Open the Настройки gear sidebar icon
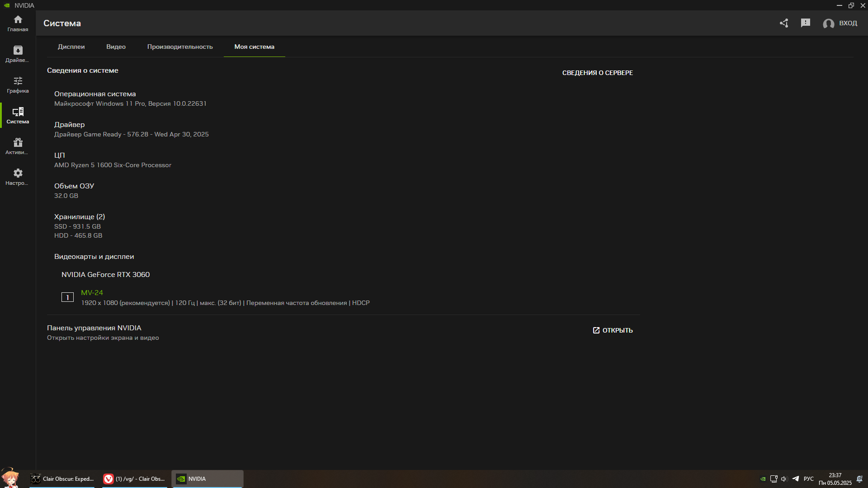 coord(18,177)
